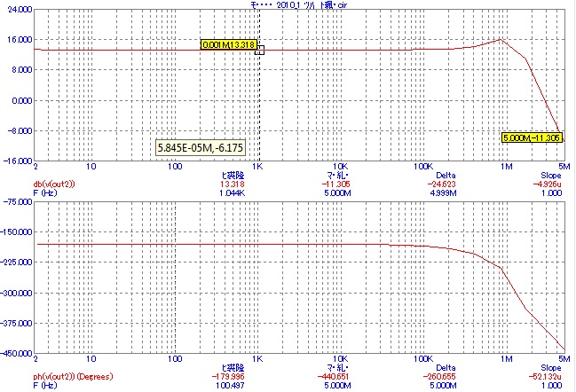Click the 0.000 y-axis label

[21, 100]
